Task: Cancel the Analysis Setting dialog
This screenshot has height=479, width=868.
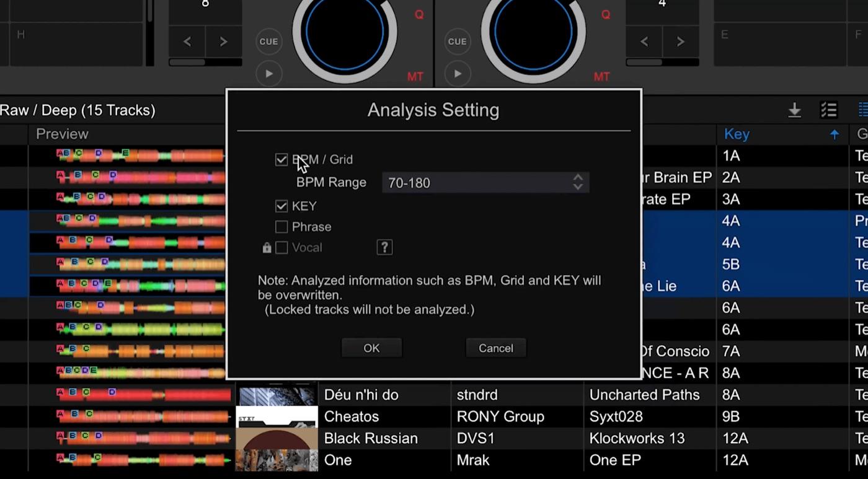Action: tap(496, 348)
